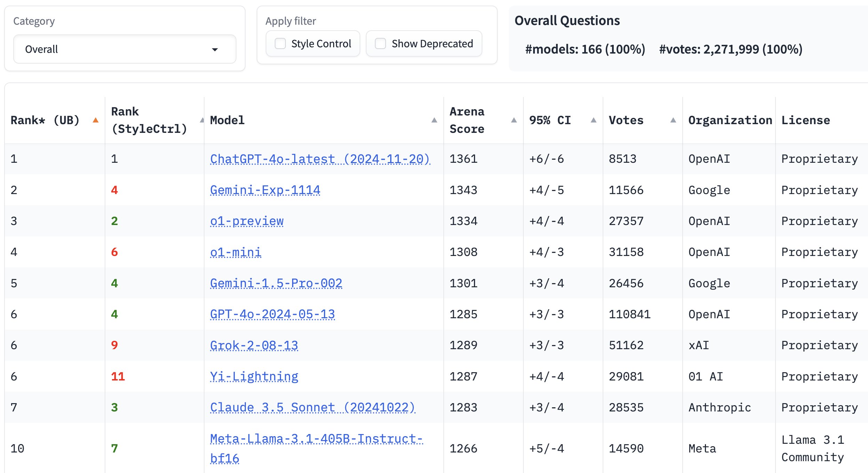868x473 pixels.
Task: Click the Category dropdown arrow
Action: pyautogui.click(x=215, y=49)
